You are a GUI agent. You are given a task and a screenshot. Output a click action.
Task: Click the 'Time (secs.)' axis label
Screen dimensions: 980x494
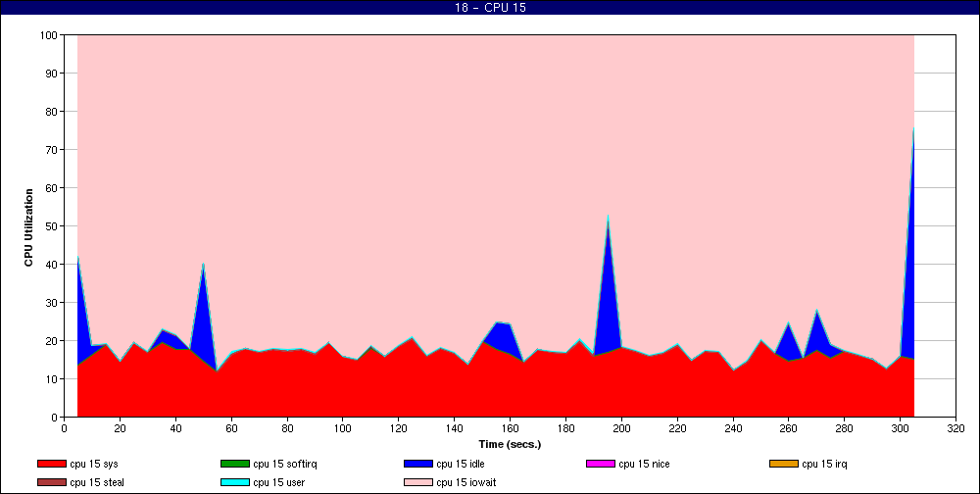click(510, 445)
